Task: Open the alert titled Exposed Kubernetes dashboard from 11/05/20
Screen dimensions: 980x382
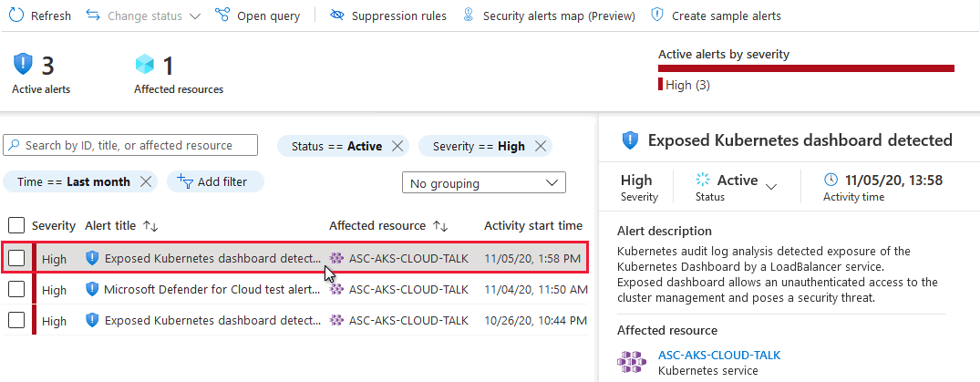Action: (x=213, y=258)
